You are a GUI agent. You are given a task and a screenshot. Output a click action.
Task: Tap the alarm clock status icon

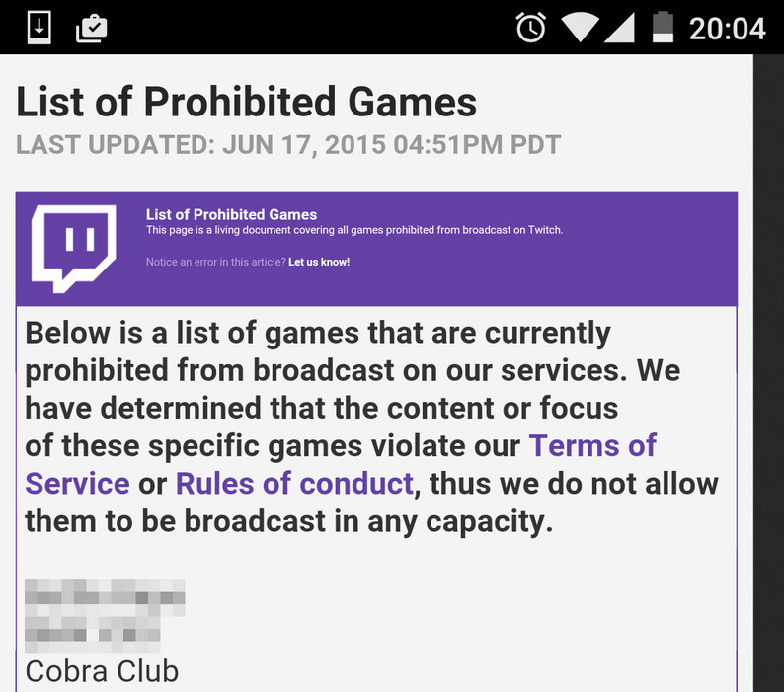(x=531, y=28)
